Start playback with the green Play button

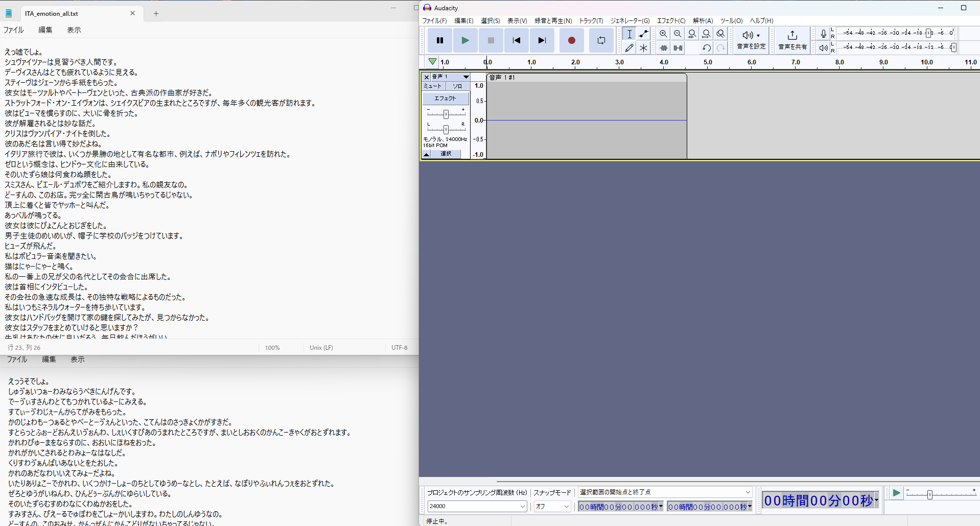click(x=465, y=40)
